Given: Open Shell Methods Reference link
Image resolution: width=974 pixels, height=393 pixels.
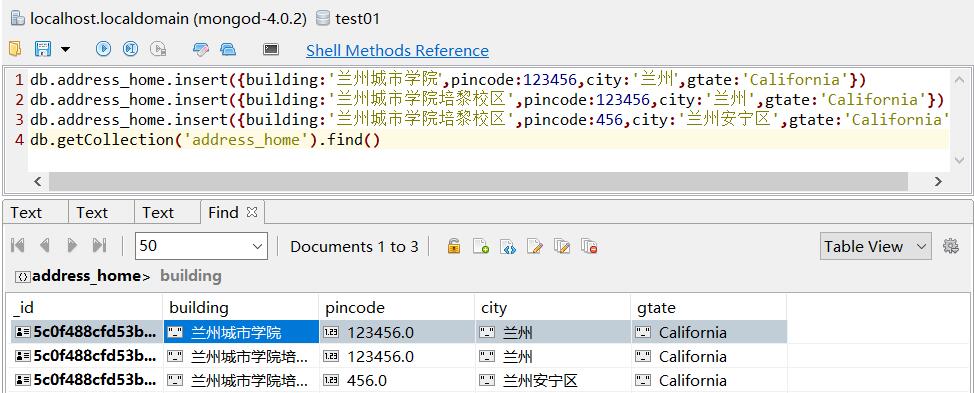Looking at the screenshot, I should point(397,50).
